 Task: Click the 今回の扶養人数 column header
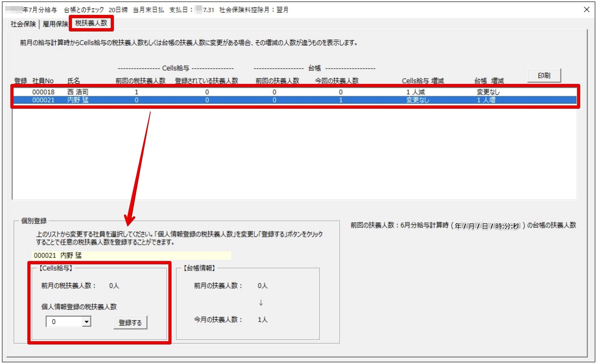click(337, 81)
